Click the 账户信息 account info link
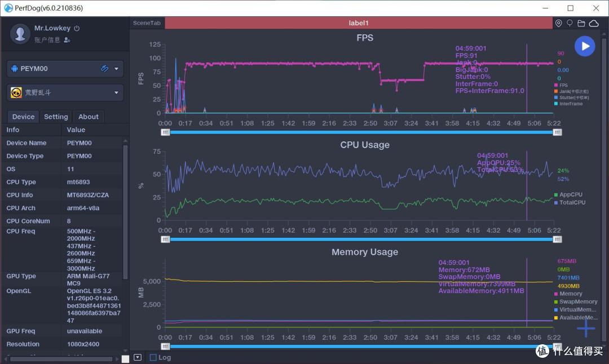Image resolution: width=609 pixels, height=364 pixels. [47, 39]
